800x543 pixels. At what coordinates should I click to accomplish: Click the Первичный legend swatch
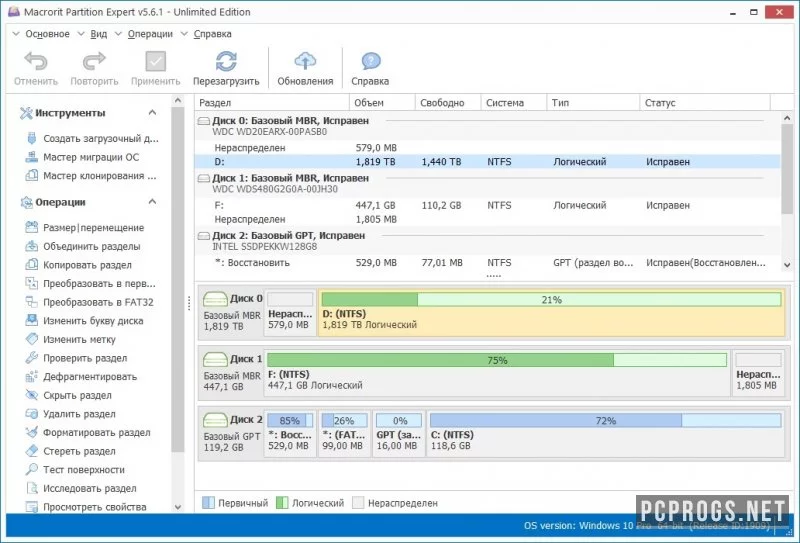point(208,503)
